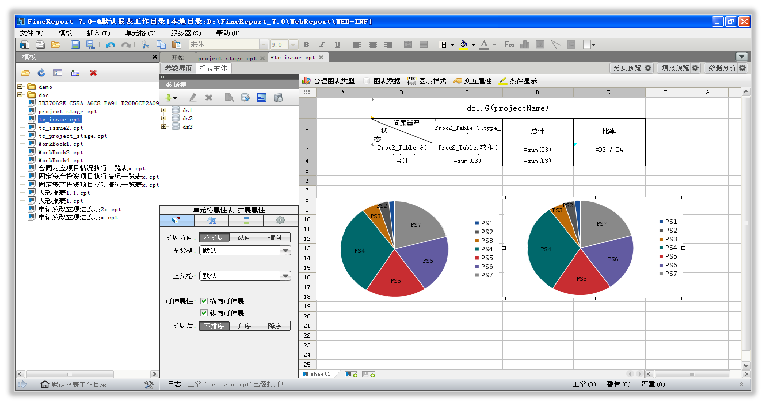Toggle the first checked box in properties panel
This screenshot has width=766, height=406.
tap(205, 300)
